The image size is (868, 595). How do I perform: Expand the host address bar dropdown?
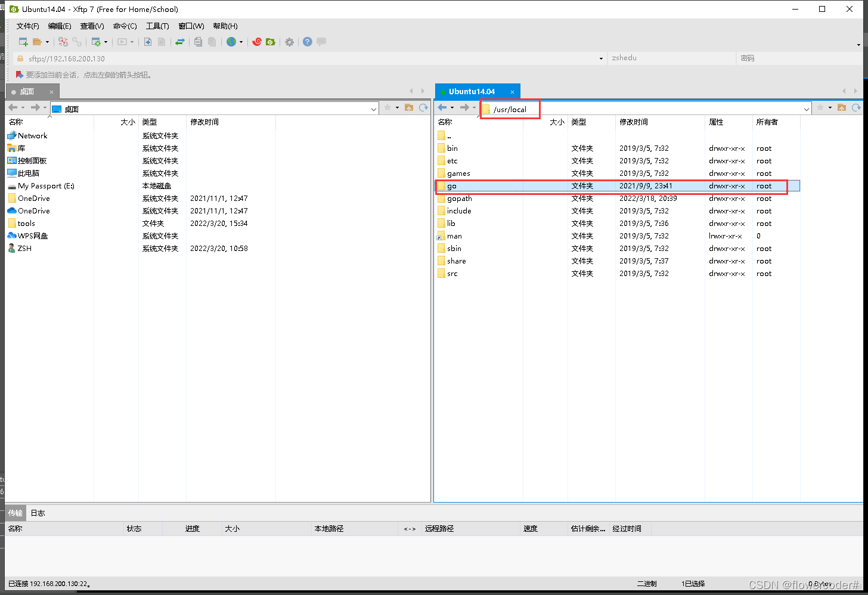point(600,58)
